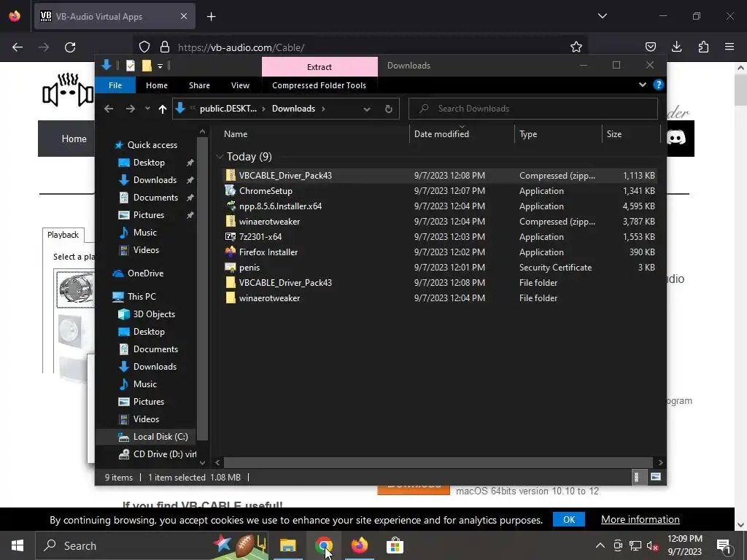Open OneDrive in the navigation pane

tap(145, 273)
